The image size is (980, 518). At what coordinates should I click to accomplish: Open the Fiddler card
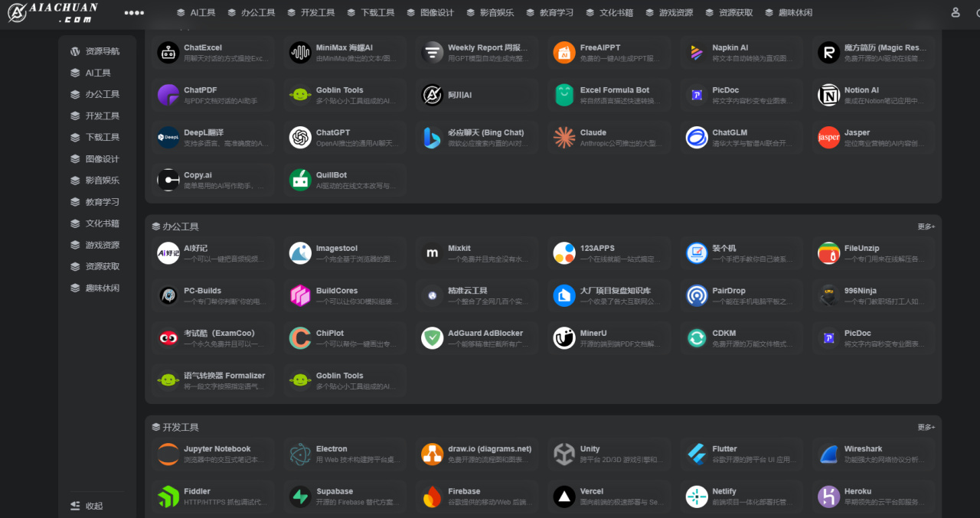[x=212, y=497]
